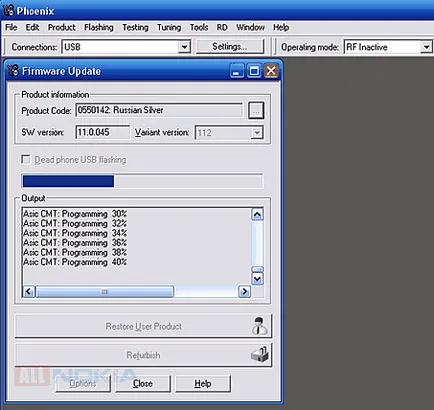The height and width of the screenshot is (410, 434).
Task: Maximize the Firmware Update window
Action: point(254,71)
